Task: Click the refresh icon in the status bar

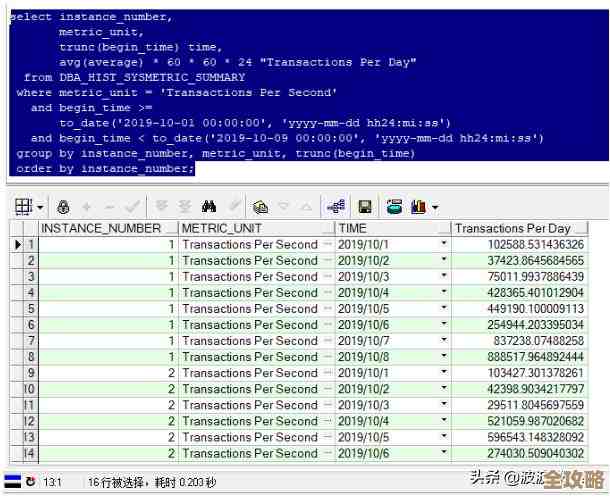Action: [30, 482]
